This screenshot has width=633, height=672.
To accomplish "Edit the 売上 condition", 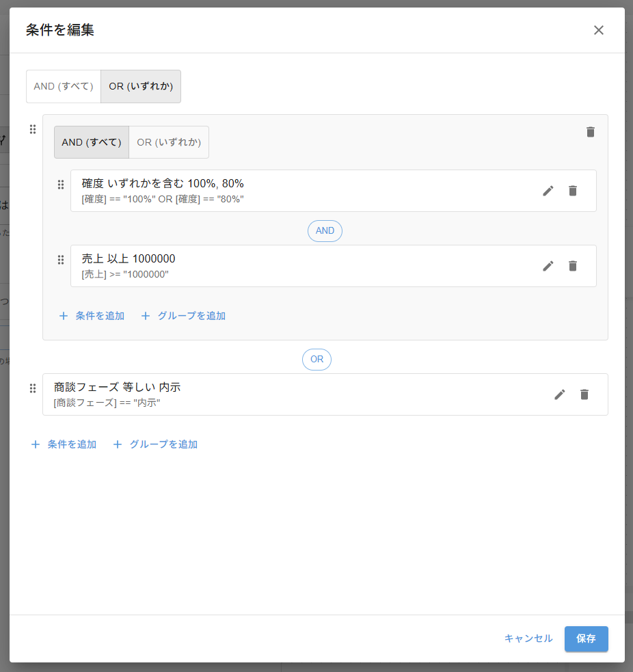I will 548,266.
